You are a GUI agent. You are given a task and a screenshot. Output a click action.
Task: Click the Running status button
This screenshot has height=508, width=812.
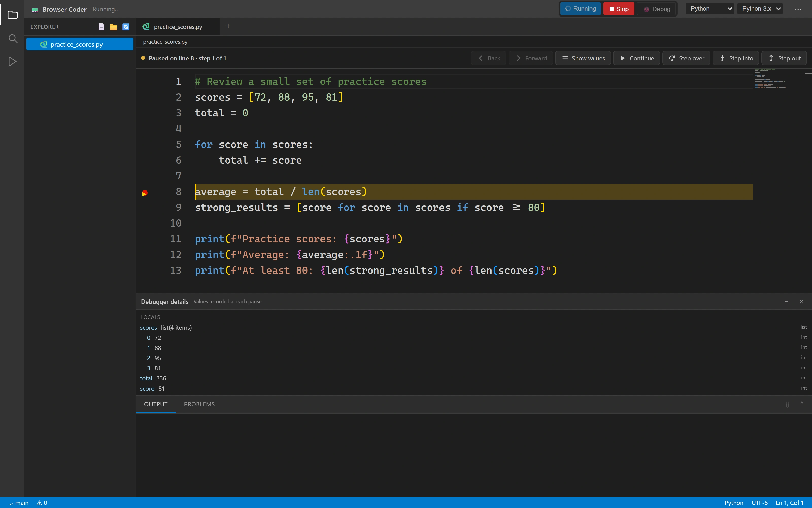point(581,9)
